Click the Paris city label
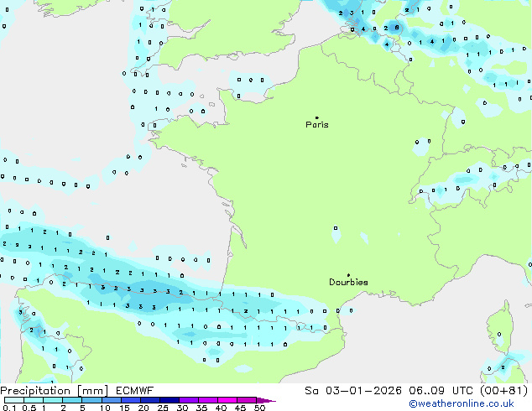 [x=317, y=125]
